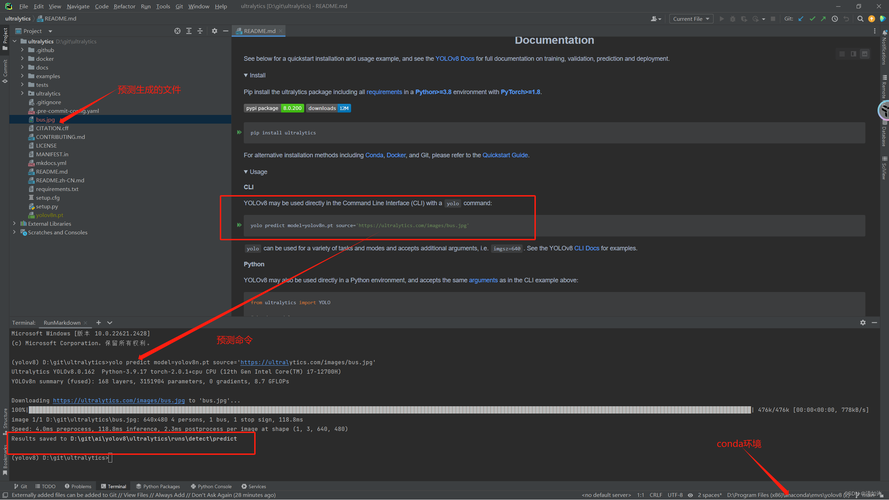
Task: Click the grayed-out Stop square icon
Action: coord(773,19)
